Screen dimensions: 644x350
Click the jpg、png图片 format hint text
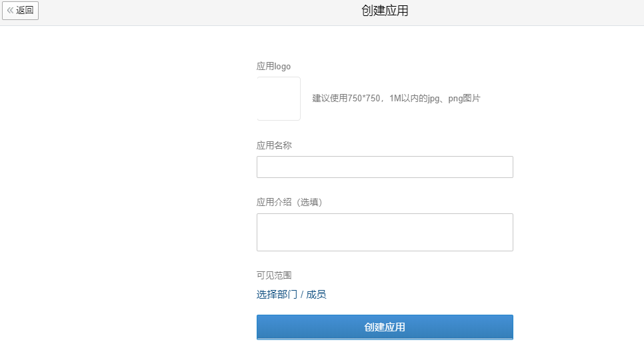click(x=454, y=98)
